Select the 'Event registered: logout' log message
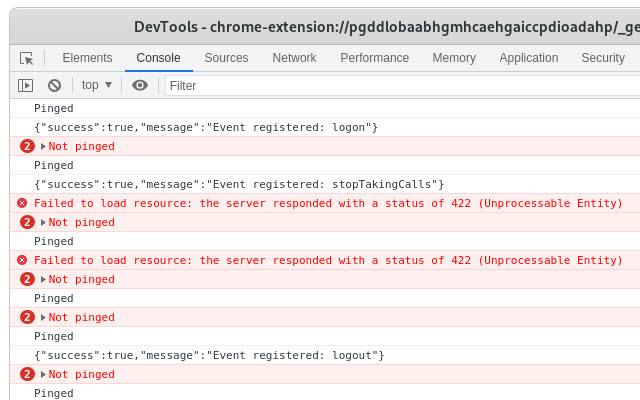640x400 pixels. click(209, 356)
